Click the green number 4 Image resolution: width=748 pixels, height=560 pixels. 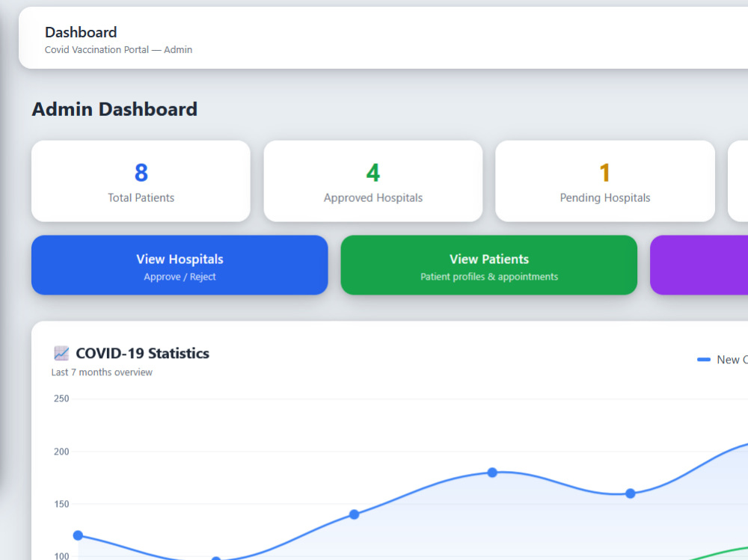click(x=373, y=172)
